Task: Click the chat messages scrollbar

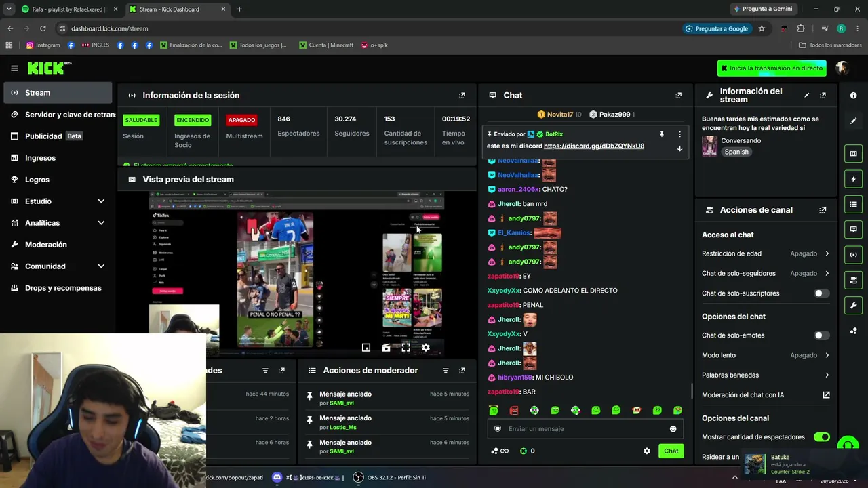Action: click(691, 390)
